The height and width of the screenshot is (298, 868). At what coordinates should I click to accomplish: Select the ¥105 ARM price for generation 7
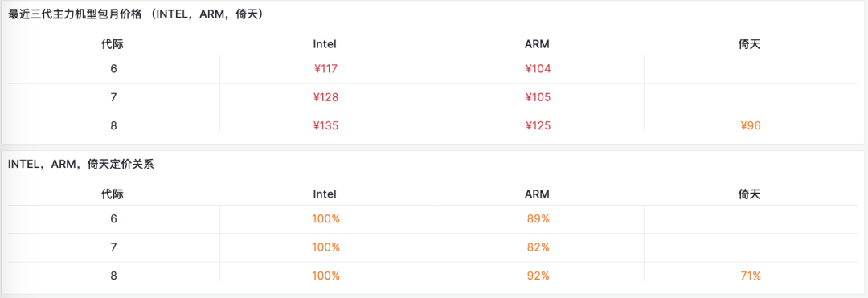pos(538,97)
